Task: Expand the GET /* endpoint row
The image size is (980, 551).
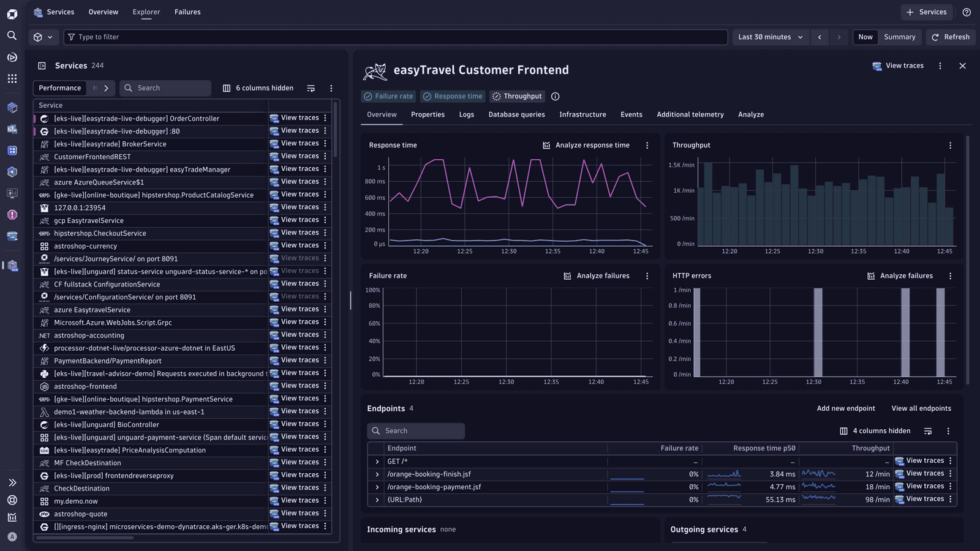Action: coord(377,462)
